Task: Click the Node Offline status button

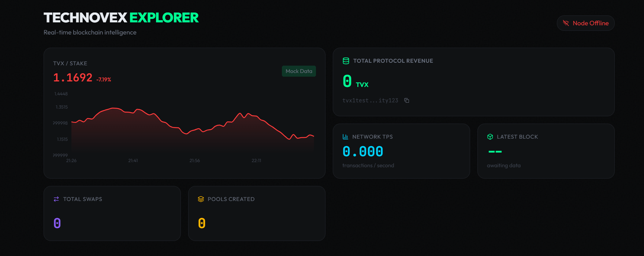Action: [585, 23]
